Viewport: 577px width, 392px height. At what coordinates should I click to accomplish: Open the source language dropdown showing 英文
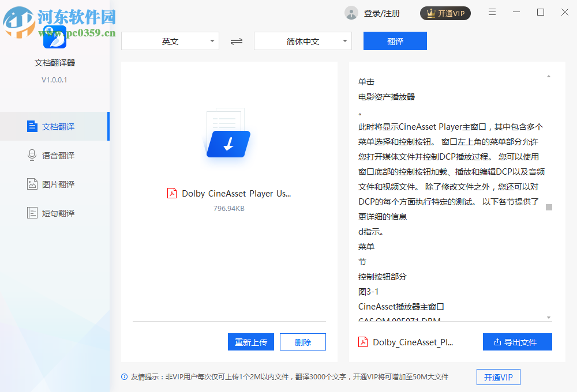point(170,41)
